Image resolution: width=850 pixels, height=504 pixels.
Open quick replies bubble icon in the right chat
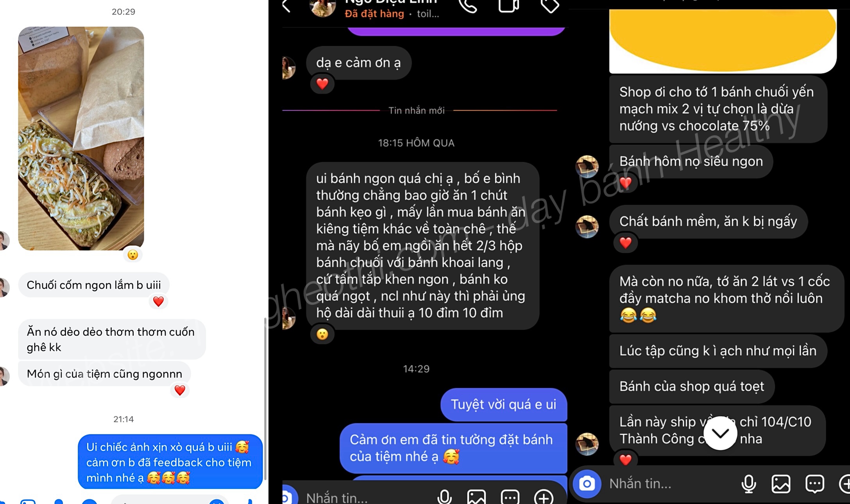click(815, 484)
